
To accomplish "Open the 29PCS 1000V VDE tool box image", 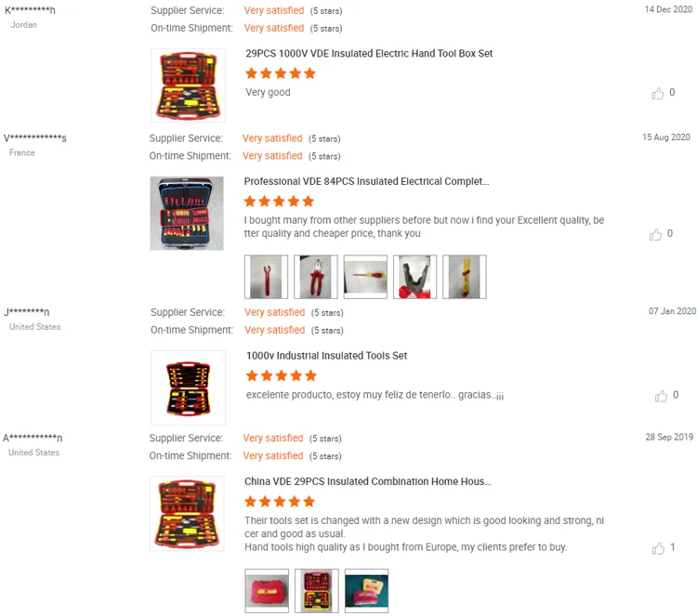I will (x=188, y=85).
